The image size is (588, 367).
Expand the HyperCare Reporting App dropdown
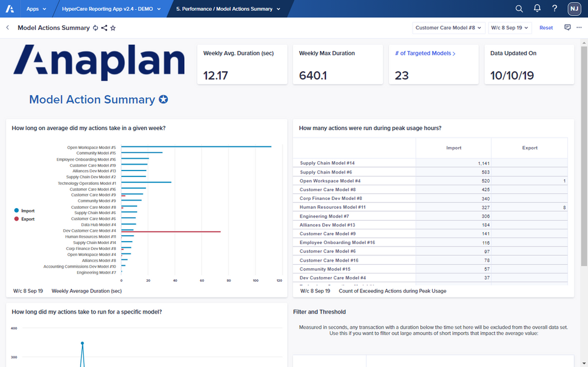[x=112, y=9]
